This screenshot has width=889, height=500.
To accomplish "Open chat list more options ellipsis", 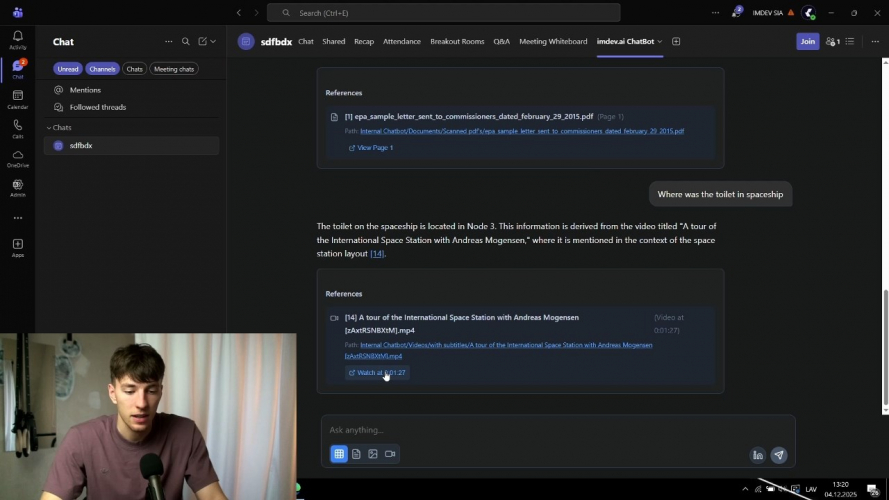I will click(168, 41).
